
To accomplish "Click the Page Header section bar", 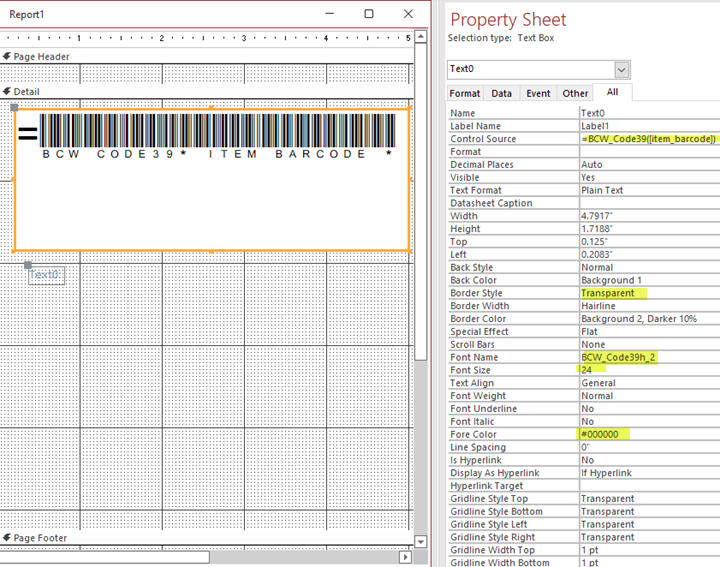I will click(207, 56).
